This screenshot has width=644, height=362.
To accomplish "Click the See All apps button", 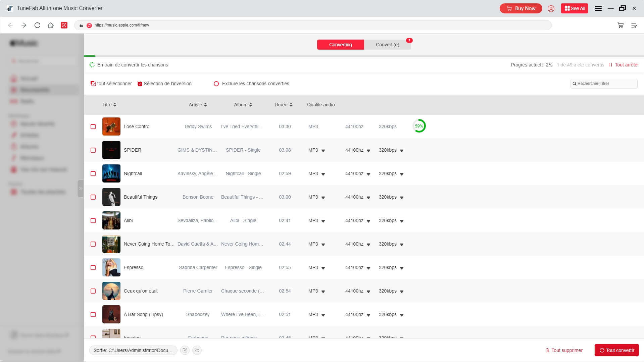I will coord(575,8).
